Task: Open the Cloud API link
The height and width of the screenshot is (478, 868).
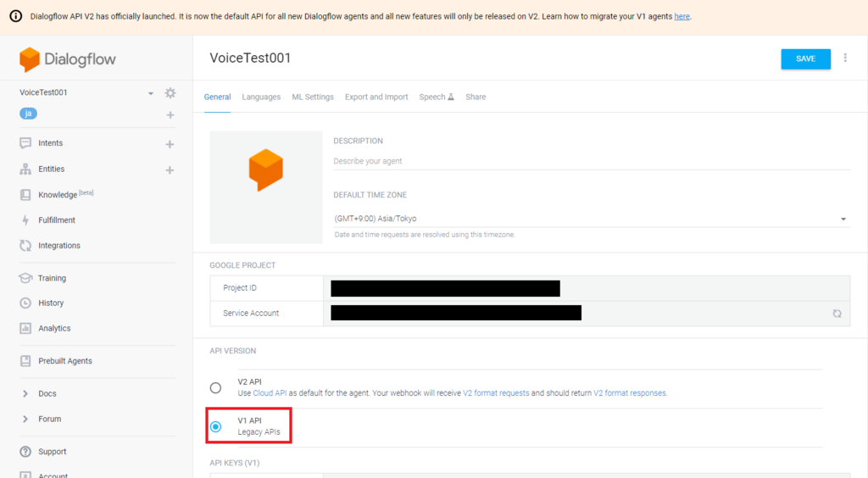Action: pyautogui.click(x=270, y=393)
